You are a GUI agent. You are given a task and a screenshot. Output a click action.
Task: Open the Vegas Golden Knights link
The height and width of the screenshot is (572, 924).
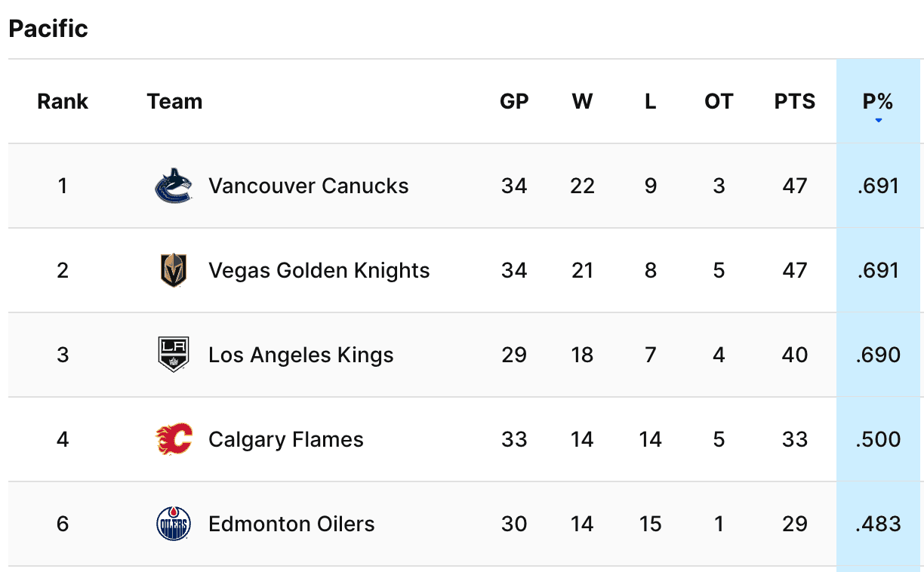point(319,270)
